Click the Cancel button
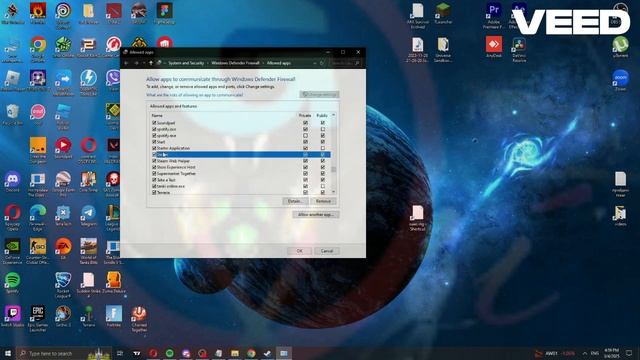This screenshot has width=640, height=360. pyautogui.click(x=327, y=251)
